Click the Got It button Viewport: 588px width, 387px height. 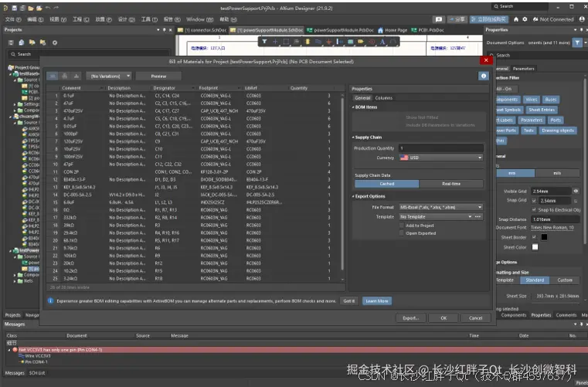348,300
